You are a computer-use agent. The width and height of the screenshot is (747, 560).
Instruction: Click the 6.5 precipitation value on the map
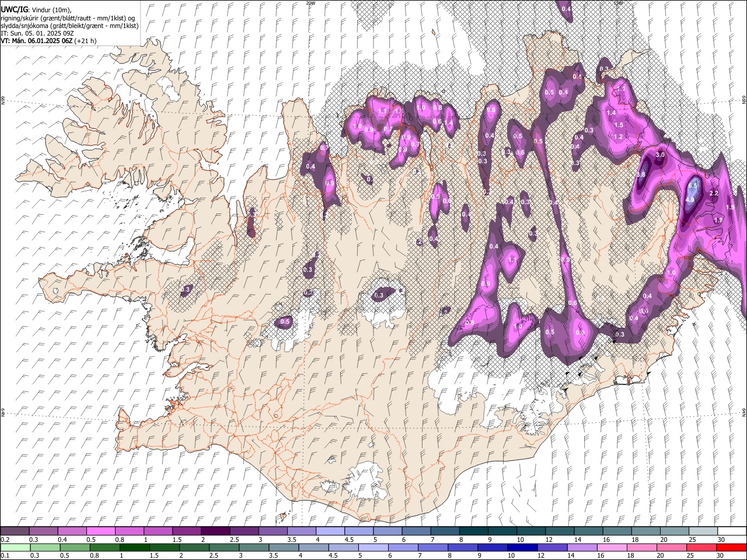click(693, 185)
